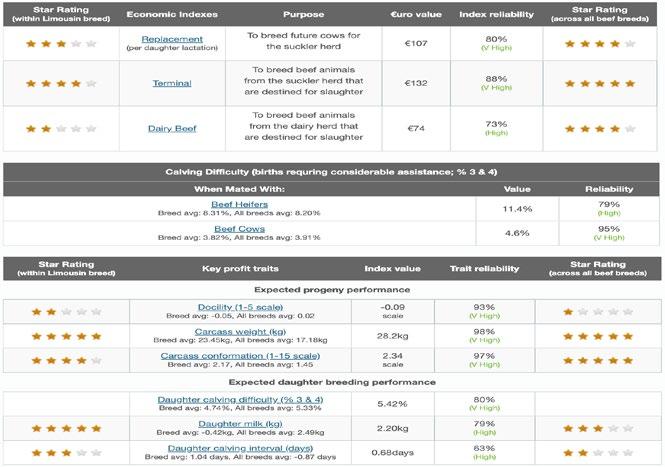This screenshot has width=665, height=467.
Task: Select the 28.2kg carcass weight index value
Action: pos(392,336)
